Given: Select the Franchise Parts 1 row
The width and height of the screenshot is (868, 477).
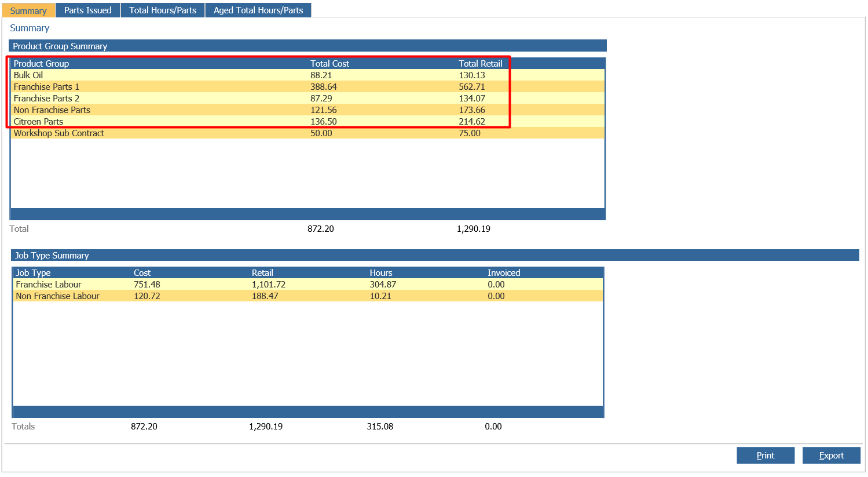Looking at the screenshot, I should 307,86.
